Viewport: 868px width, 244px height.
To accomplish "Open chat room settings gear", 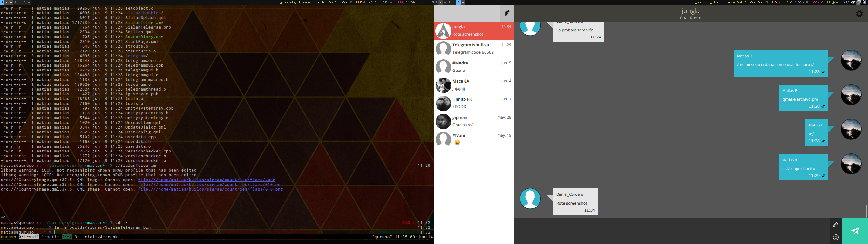I will 859,13.
